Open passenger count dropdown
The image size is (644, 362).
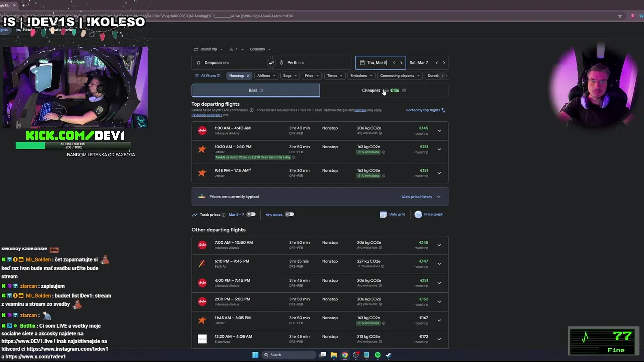tap(236, 49)
